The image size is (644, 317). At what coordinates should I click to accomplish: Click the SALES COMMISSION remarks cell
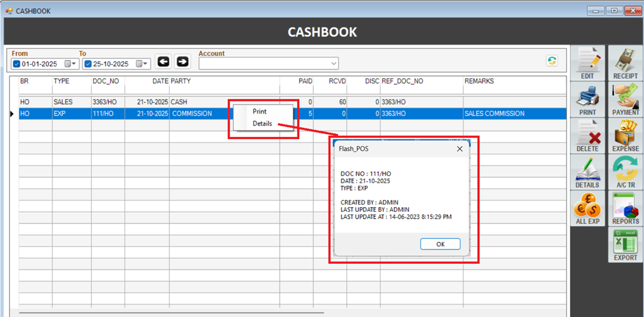(x=514, y=114)
